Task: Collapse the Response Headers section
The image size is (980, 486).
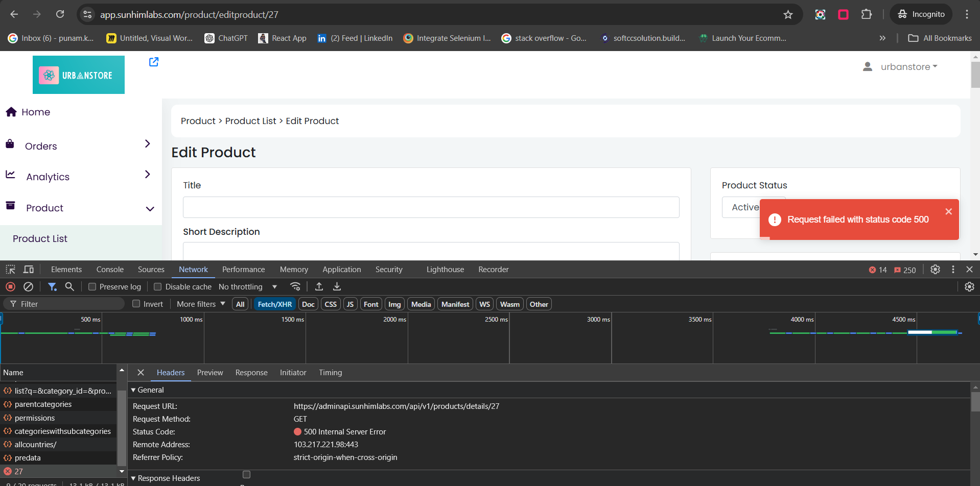Action: click(x=133, y=478)
